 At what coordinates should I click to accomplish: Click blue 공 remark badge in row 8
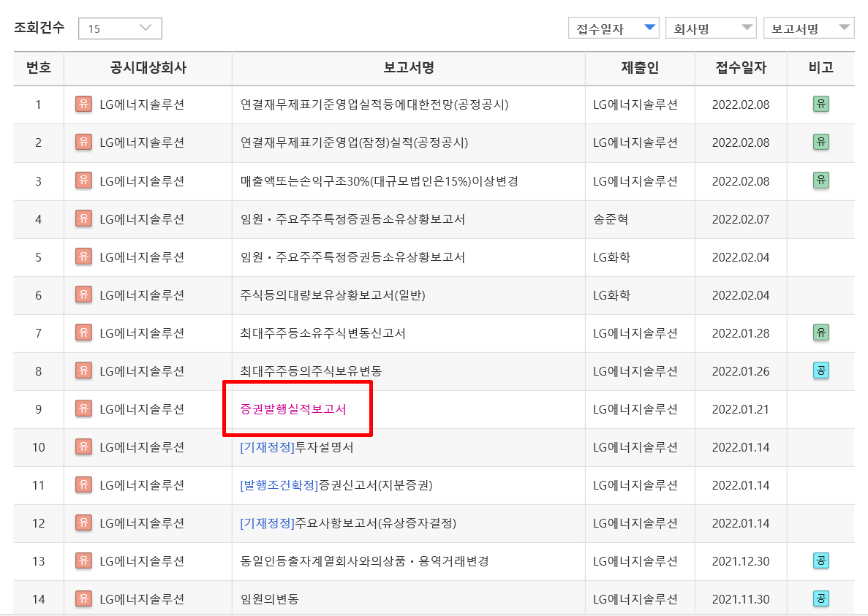pyautogui.click(x=821, y=370)
